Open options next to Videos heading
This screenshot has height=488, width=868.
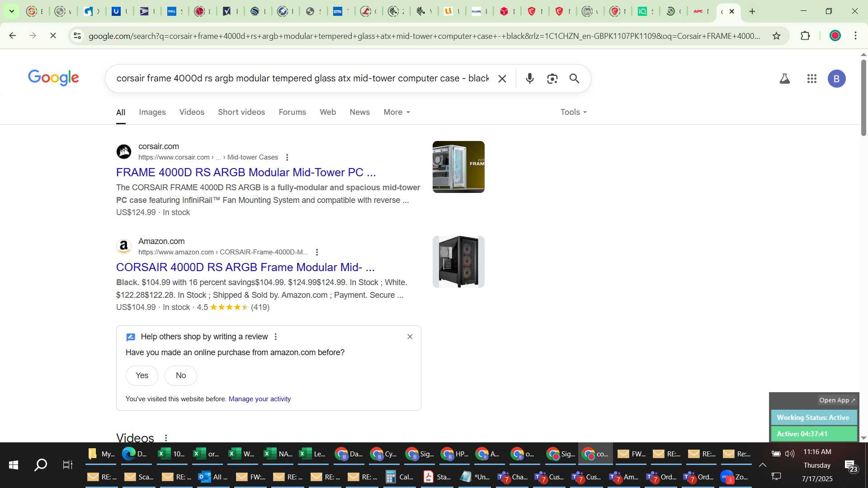[166, 438]
